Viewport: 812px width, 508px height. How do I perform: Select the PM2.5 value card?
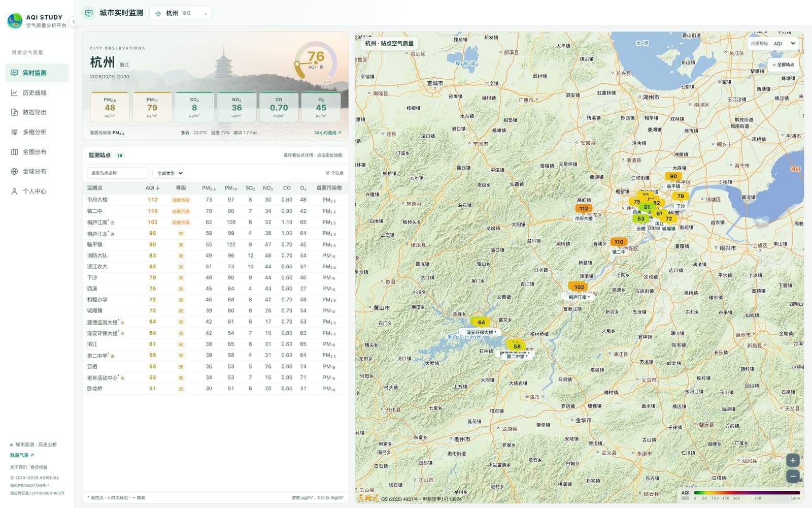coord(110,107)
